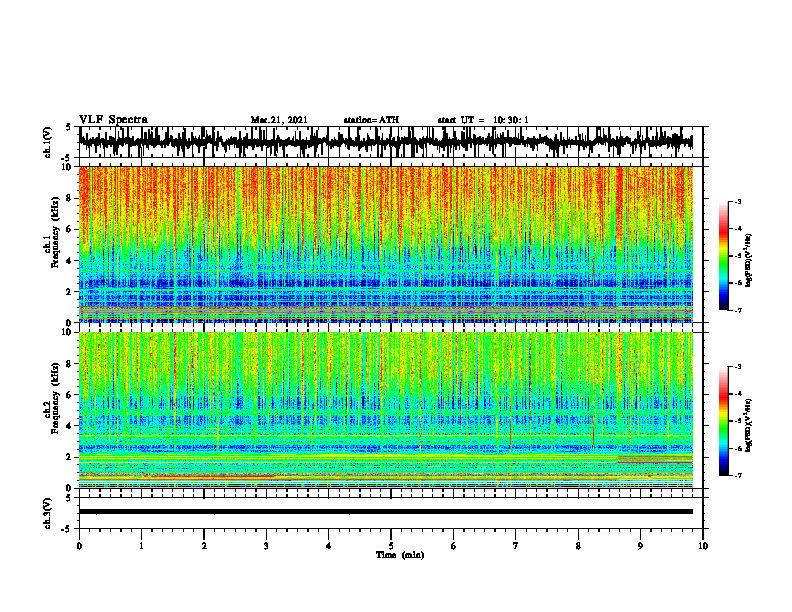Click the "4" tick on ch.1 frequency axis
Image resolution: width=792 pixels, height=612 pixels.
pyautogui.click(x=70, y=261)
